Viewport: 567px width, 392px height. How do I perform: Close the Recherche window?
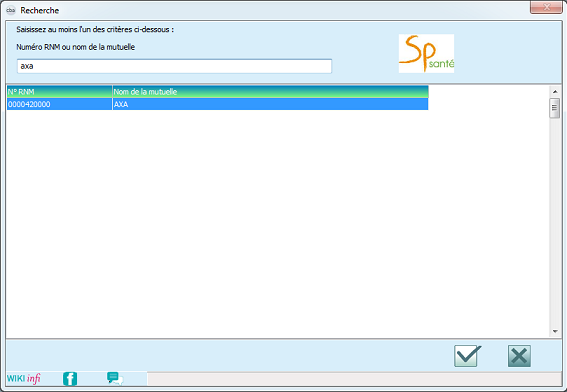[546, 7]
